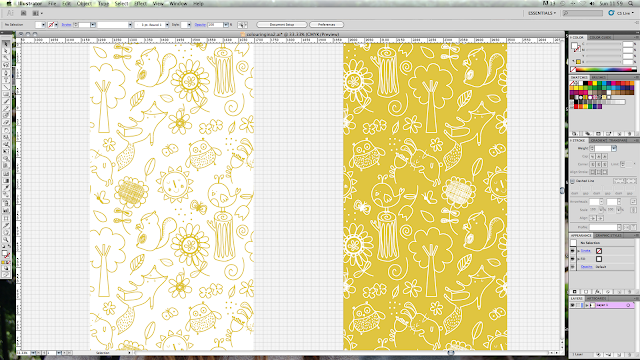Pick a color from the spectrum bar

point(604,69)
